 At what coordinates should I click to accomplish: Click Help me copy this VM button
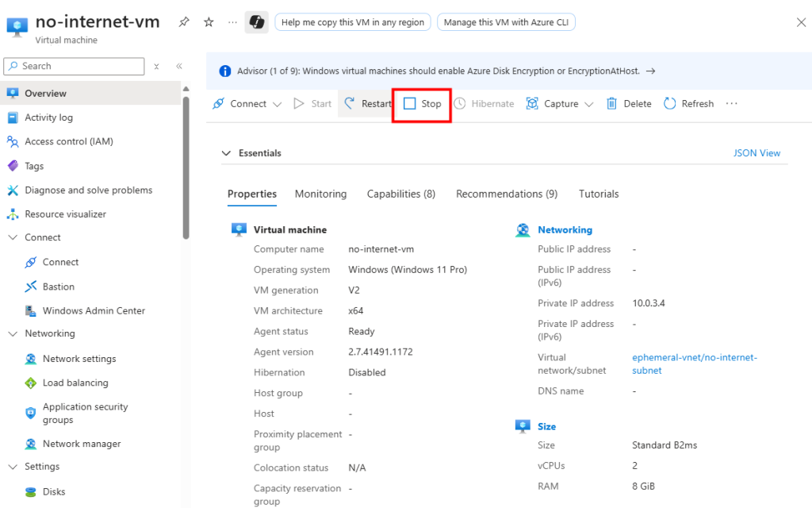pos(353,22)
